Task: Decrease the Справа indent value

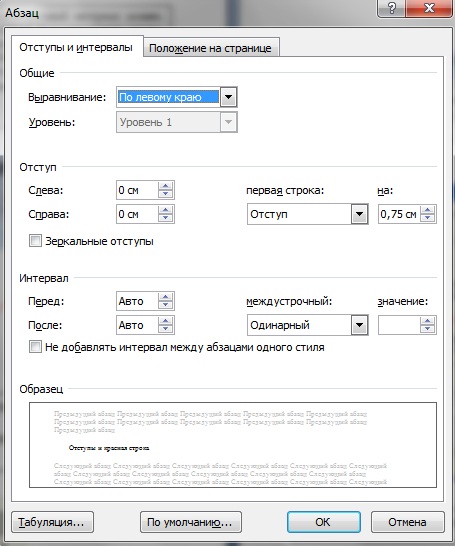Action: click(x=165, y=218)
